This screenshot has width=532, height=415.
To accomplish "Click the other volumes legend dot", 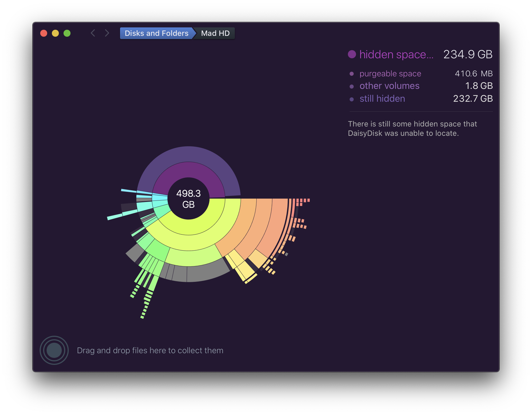I will (x=352, y=86).
